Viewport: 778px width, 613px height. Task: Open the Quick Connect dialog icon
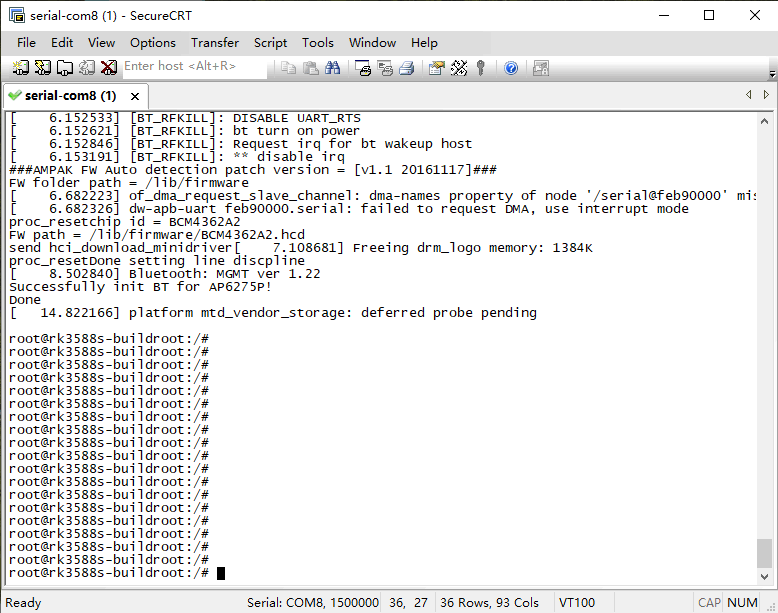click(43, 67)
